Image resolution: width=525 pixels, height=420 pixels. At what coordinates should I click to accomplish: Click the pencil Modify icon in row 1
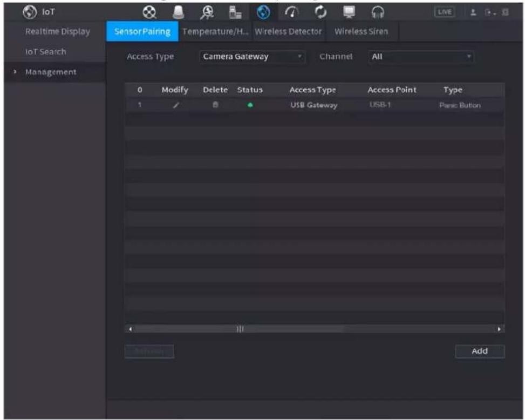tap(176, 105)
